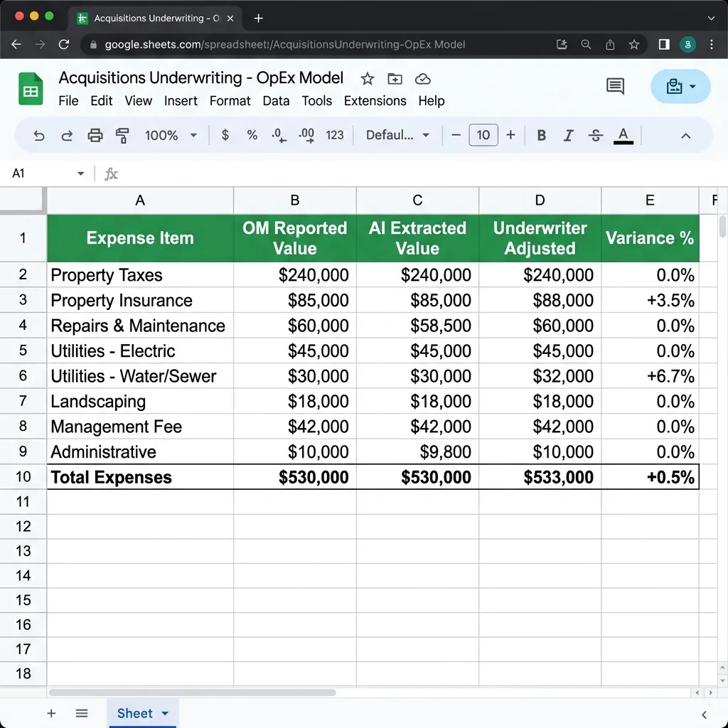The image size is (728, 728).
Task: Click the Expense Item header cell
Action: coord(140,238)
